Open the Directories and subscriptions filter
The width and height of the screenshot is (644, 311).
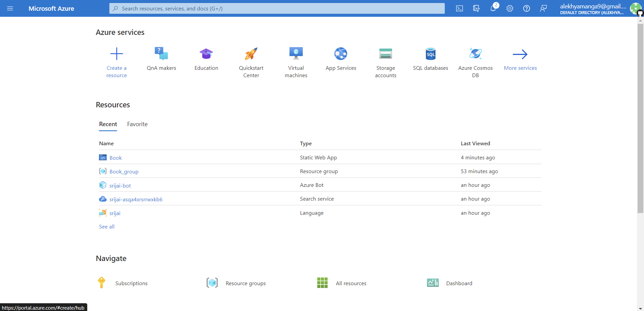click(x=476, y=8)
